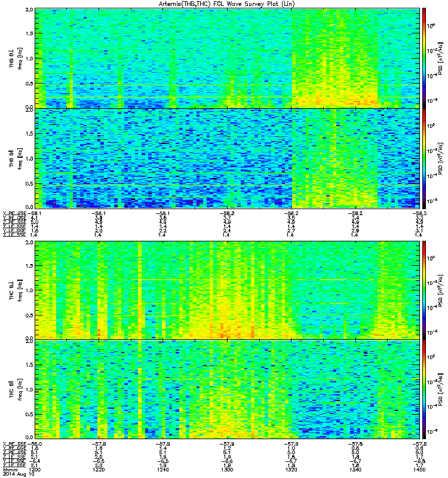Click the colorbar beside the THB B∥ panel

coord(424,158)
